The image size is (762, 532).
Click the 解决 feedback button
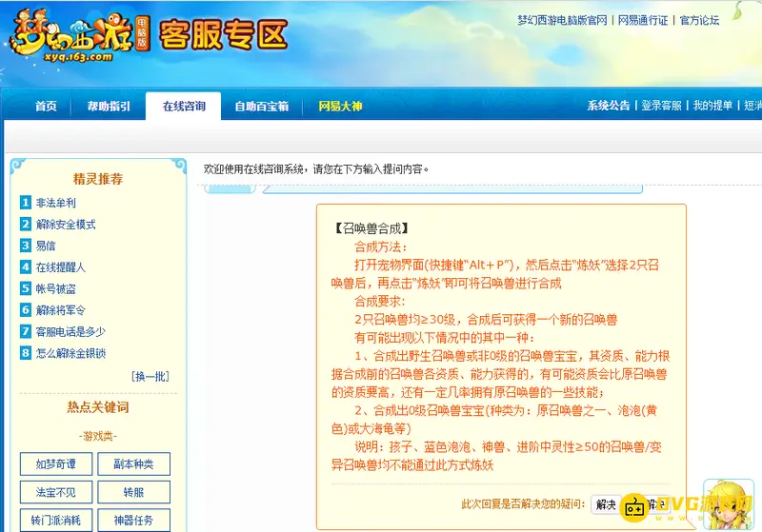click(x=606, y=504)
